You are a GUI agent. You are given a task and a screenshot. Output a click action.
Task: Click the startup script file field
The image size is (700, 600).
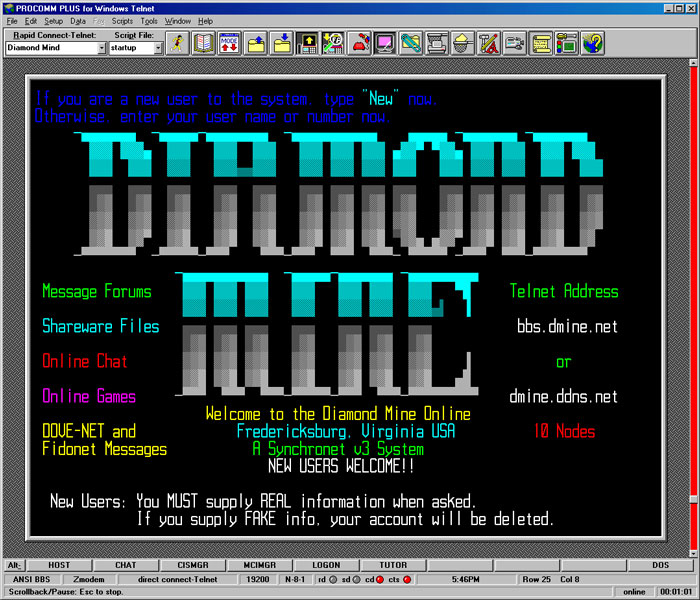(x=132, y=48)
